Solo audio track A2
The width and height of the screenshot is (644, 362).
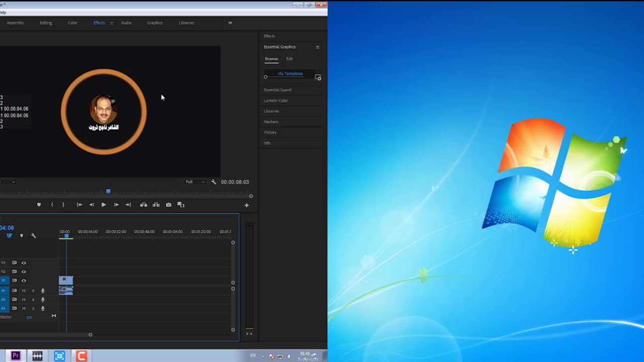pos(33,300)
